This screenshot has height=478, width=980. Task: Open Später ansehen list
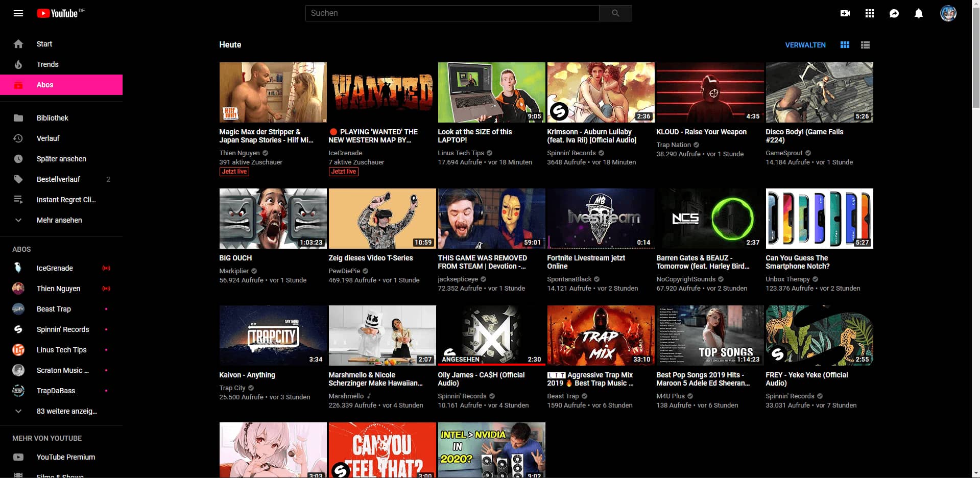click(61, 159)
